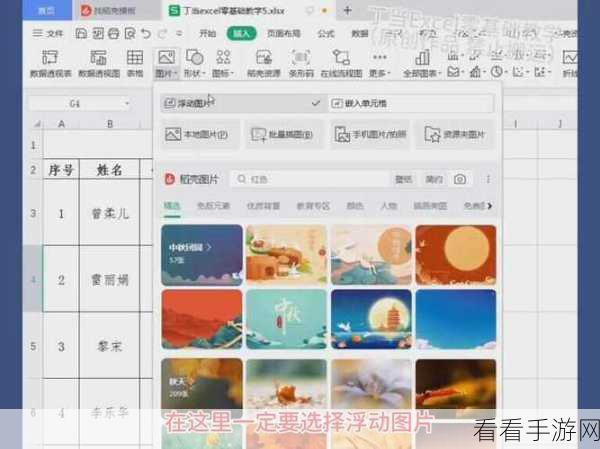This screenshot has height=449, width=600.
Task: Expand the More (更多) insert options
Action: 380,64
